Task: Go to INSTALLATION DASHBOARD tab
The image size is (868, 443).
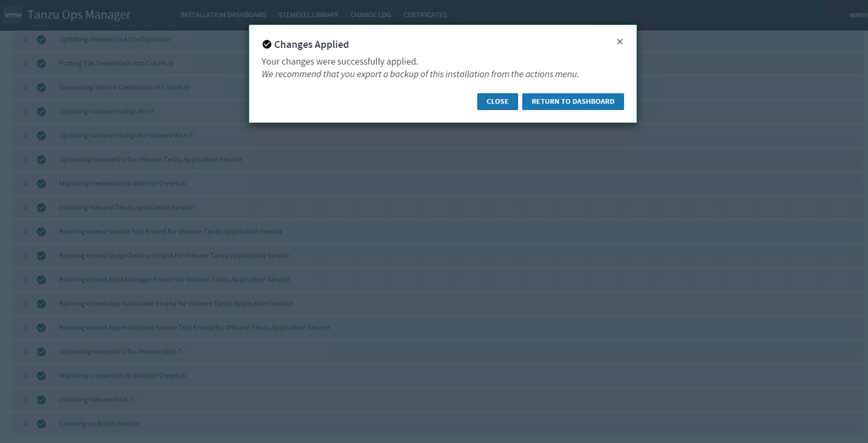Action: tap(224, 15)
